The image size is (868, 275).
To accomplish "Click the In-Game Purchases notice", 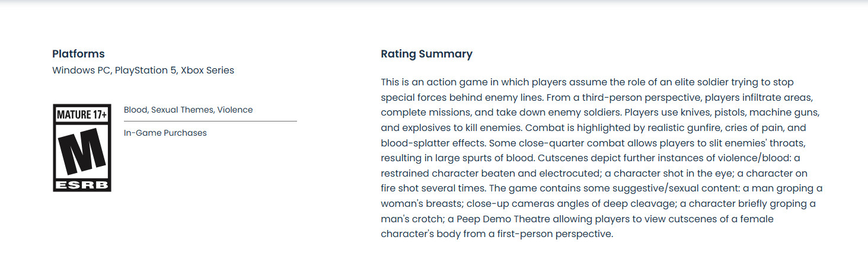I will tap(165, 133).
